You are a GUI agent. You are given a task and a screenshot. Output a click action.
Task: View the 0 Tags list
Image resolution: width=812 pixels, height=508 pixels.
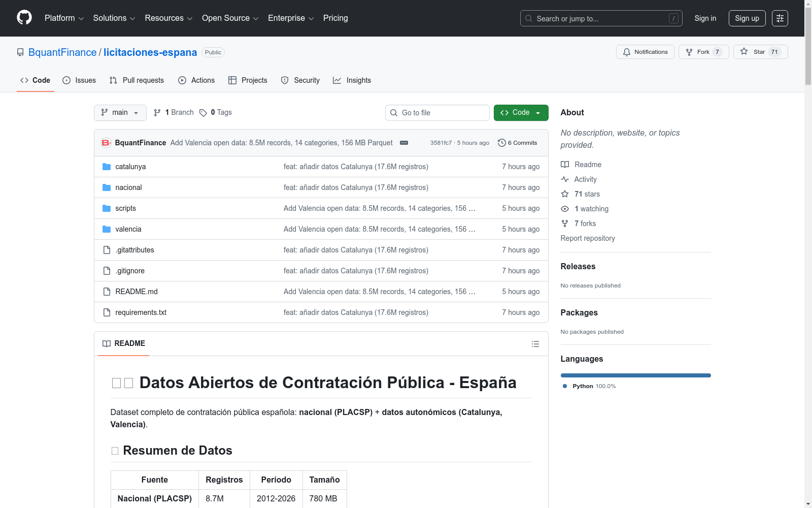tap(216, 112)
